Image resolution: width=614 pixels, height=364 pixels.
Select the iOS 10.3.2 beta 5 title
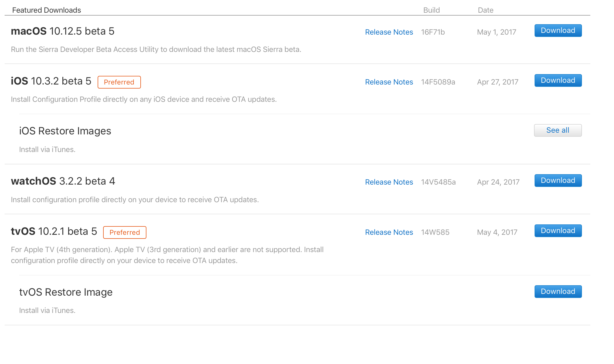click(51, 81)
